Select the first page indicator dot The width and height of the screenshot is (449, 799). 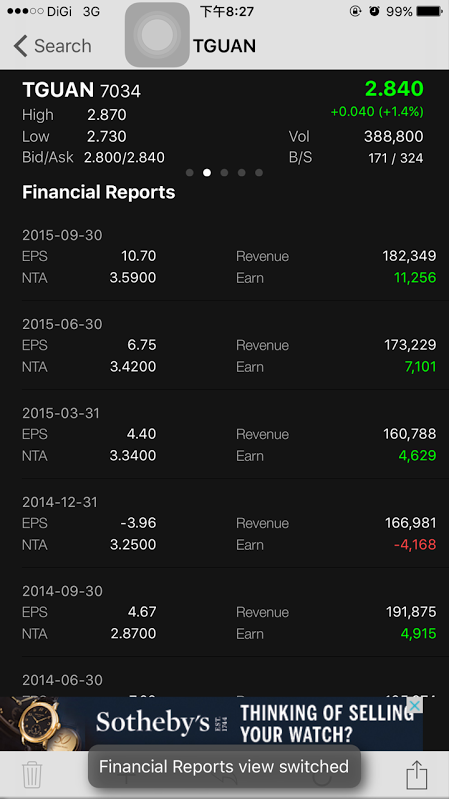[x=190, y=173]
